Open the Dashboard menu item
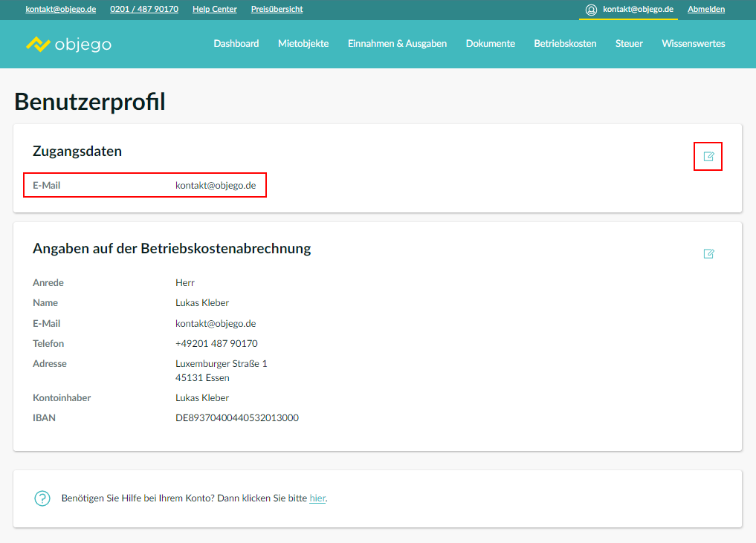The image size is (756, 543). (236, 44)
